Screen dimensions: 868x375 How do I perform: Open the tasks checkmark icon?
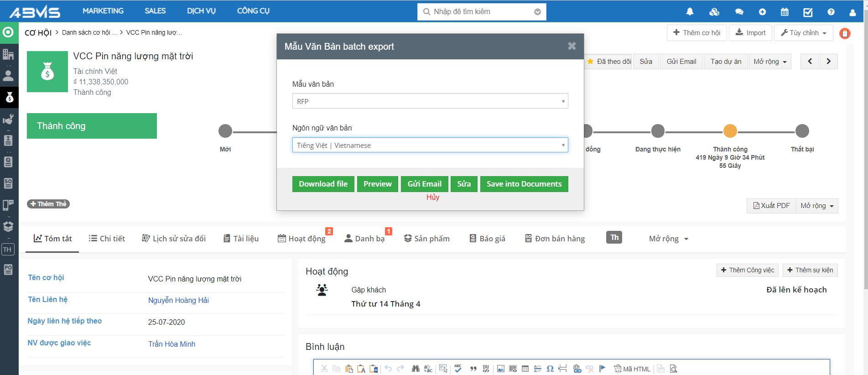808,12
